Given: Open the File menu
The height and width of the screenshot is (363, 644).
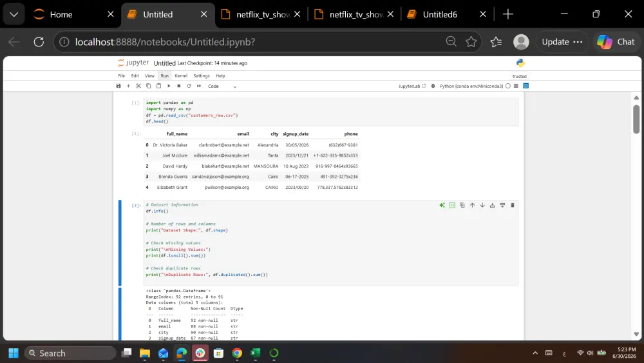Looking at the screenshot, I should click(x=122, y=75).
